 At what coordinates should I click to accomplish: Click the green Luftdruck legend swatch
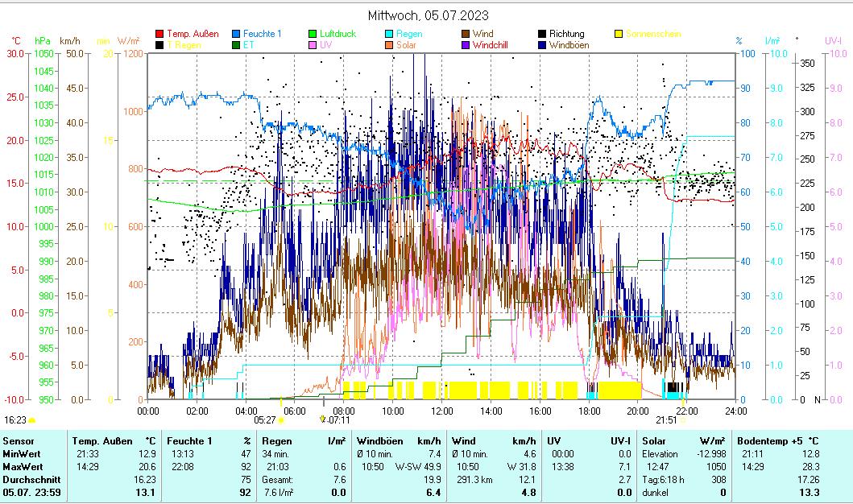[x=313, y=35]
